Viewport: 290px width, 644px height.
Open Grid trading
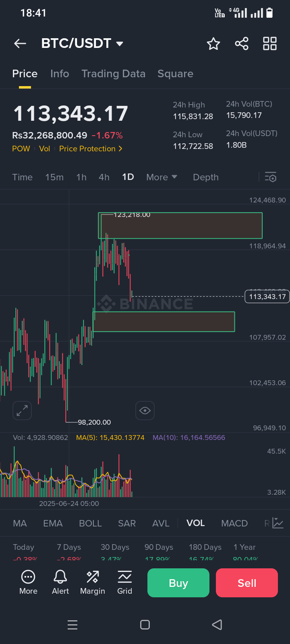pos(125,582)
